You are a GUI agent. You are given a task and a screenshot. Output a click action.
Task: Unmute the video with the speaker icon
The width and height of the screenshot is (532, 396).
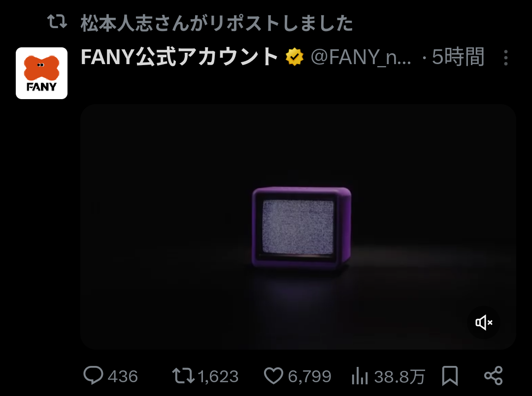(x=484, y=323)
